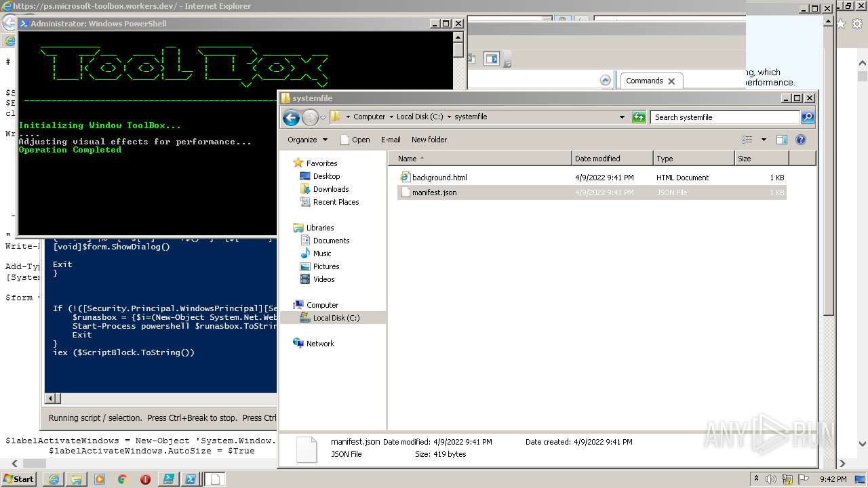Image resolution: width=868 pixels, height=488 pixels.
Task: Open Recent Places in the navigation pane
Action: pyautogui.click(x=336, y=202)
